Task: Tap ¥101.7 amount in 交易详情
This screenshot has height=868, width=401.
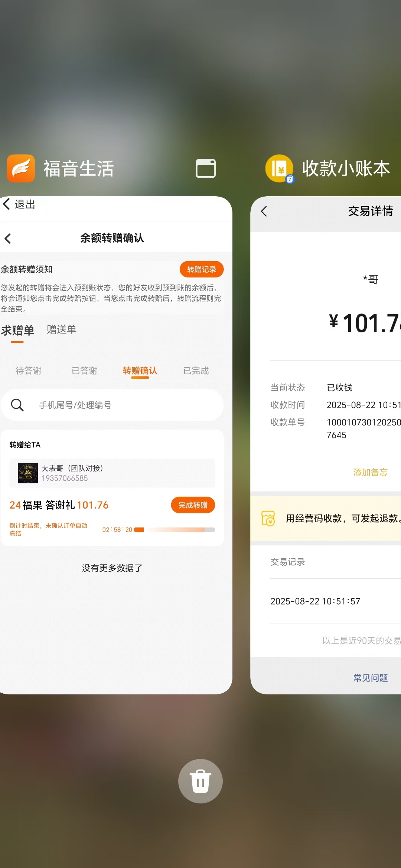Action: [365, 323]
